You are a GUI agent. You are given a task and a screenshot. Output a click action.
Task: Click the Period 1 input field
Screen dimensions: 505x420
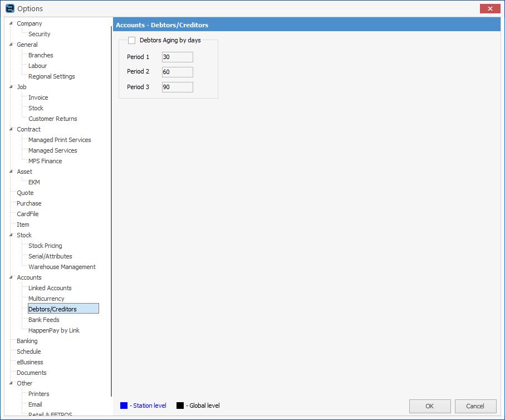[178, 57]
